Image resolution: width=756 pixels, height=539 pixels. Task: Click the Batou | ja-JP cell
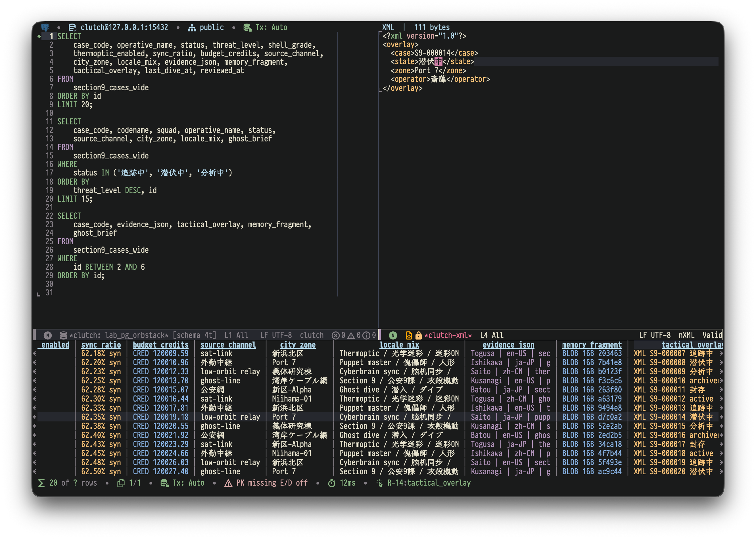510,390
